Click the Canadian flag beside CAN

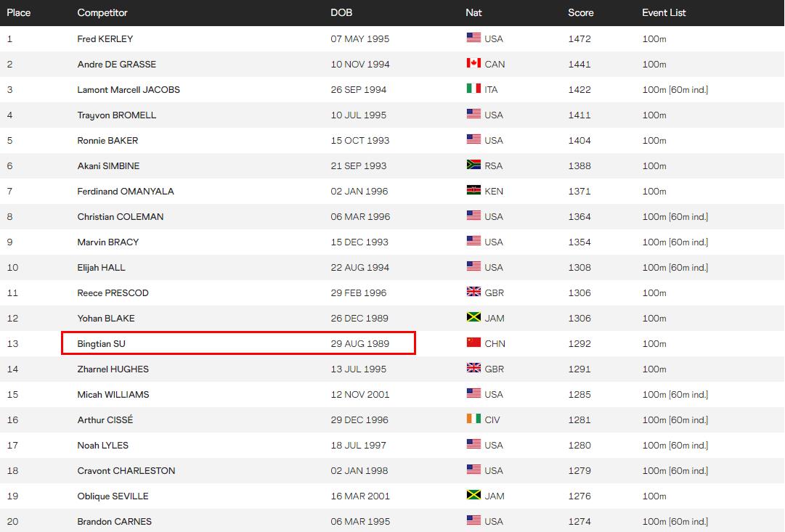pos(473,64)
